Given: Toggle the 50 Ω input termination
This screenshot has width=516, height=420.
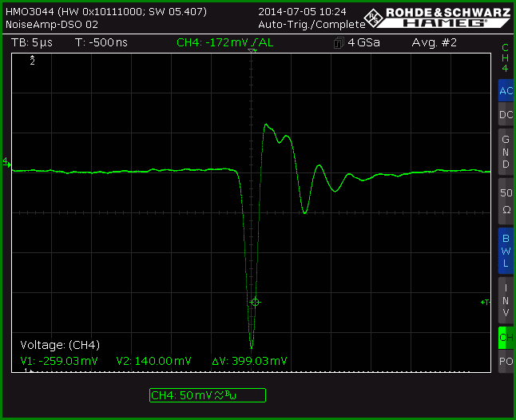Looking at the screenshot, I should 506,201.
